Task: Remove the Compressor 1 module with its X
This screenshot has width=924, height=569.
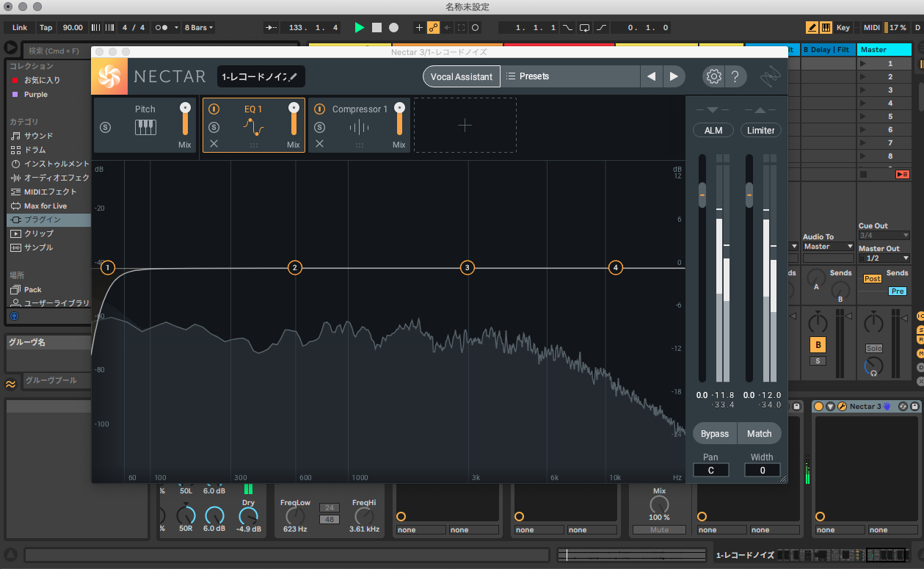Action: click(319, 144)
